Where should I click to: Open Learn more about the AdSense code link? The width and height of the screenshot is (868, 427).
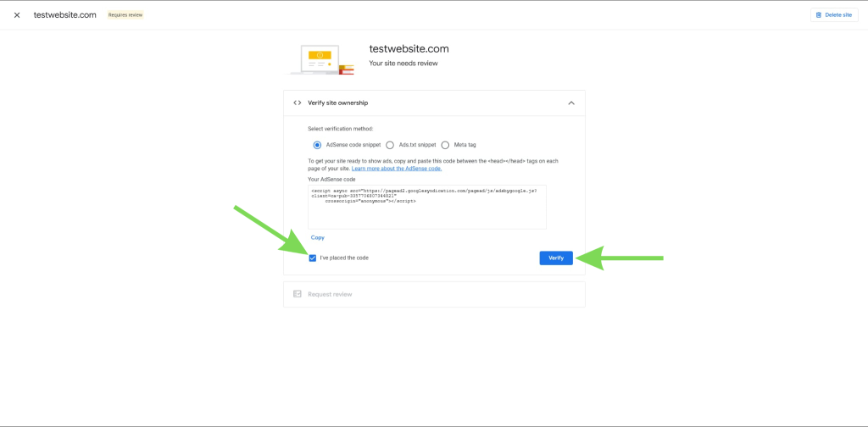tap(397, 168)
